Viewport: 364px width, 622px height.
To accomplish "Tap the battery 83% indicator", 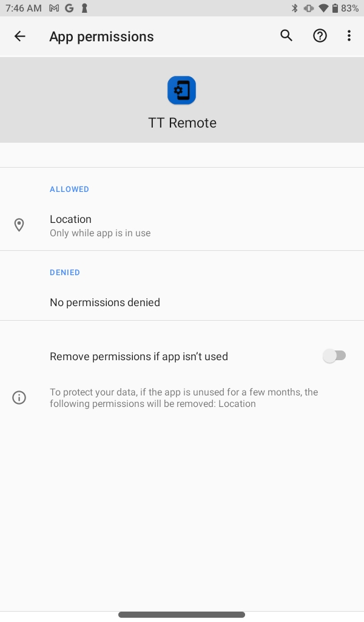I will coord(345,8).
